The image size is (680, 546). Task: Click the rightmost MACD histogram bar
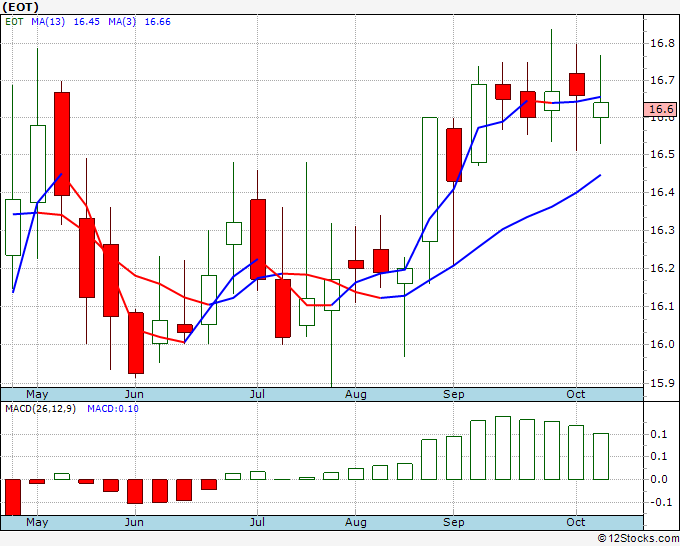tap(601, 456)
